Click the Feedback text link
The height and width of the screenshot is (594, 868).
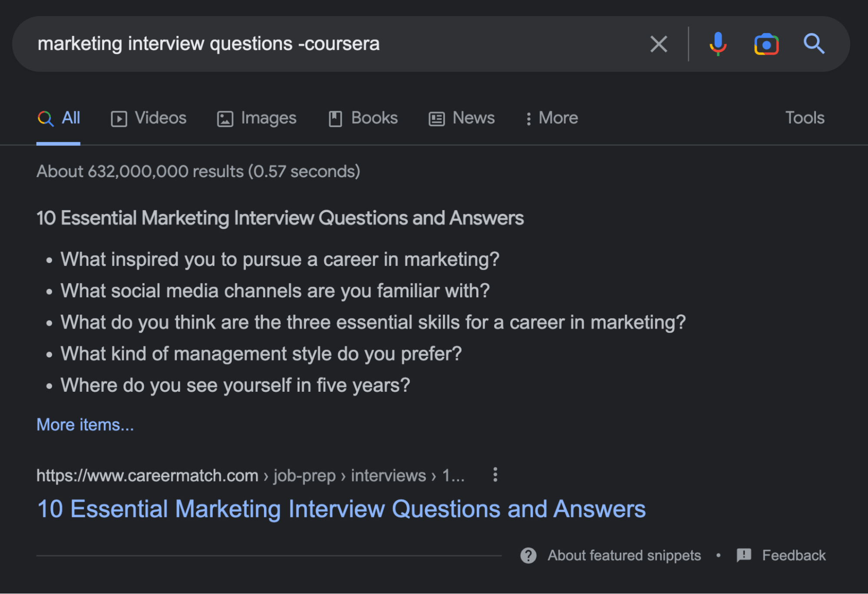coord(793,555)
